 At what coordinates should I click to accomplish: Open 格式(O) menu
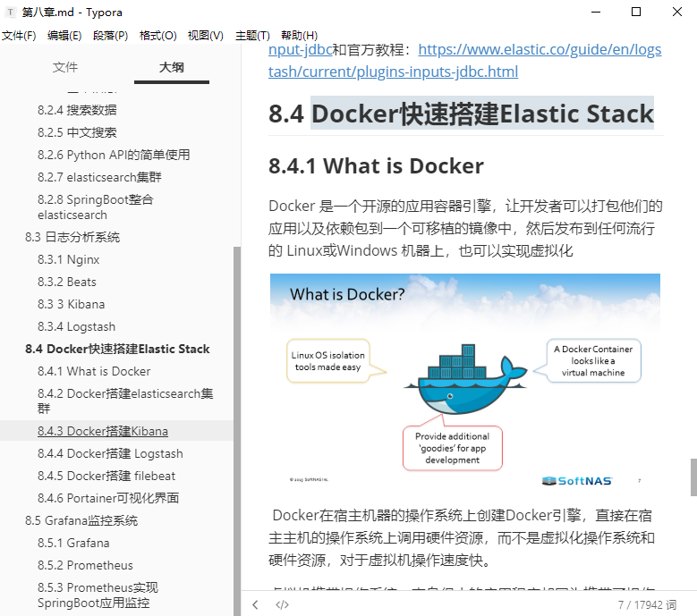157,36
